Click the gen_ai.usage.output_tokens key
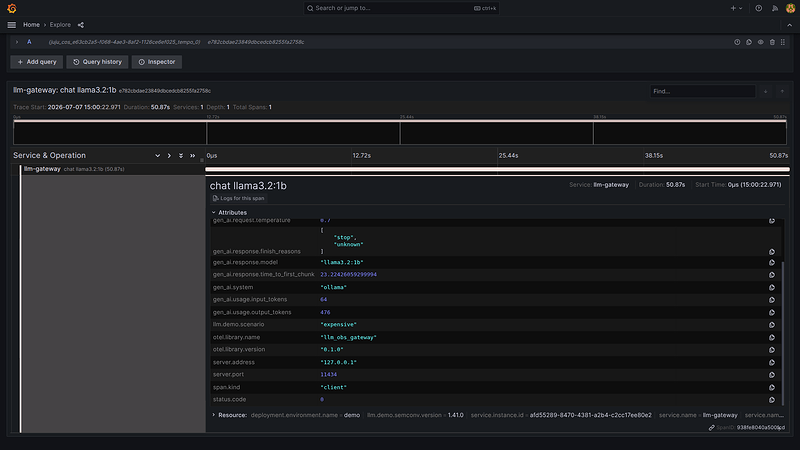Screen dimensions: 800x450 [x=252, y=312]
